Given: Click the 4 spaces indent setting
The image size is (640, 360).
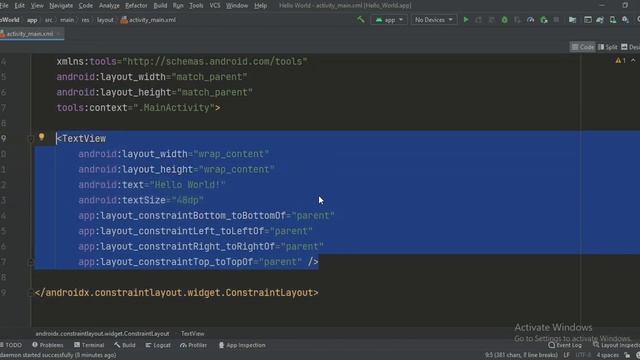Looking at the screenshot, I should (x=607, y=355).
